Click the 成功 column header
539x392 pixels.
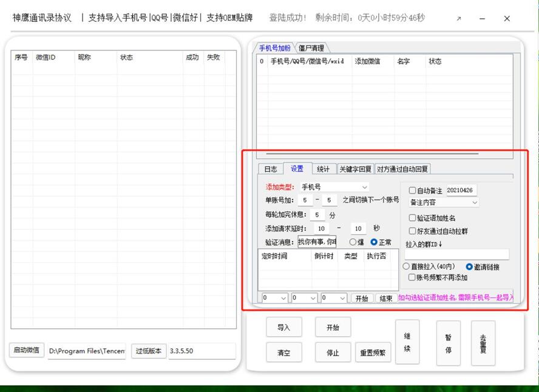click(192, 58)
